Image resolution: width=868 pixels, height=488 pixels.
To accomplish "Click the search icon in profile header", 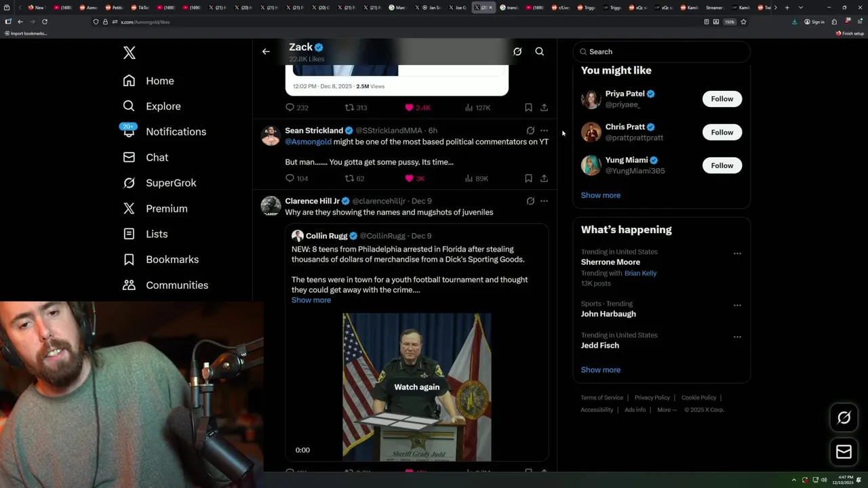I will click(540, 52).
